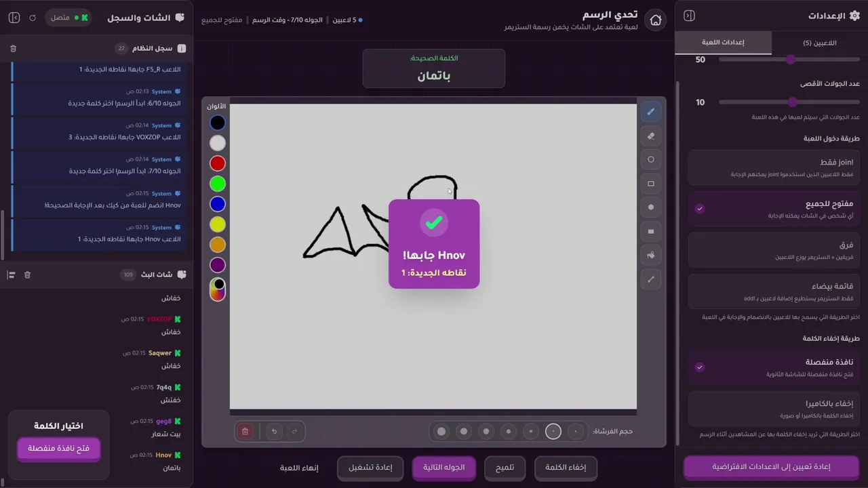The image size is (868, 488).
Task: Go to home page via house icon
Action: [x=655, y=20]
